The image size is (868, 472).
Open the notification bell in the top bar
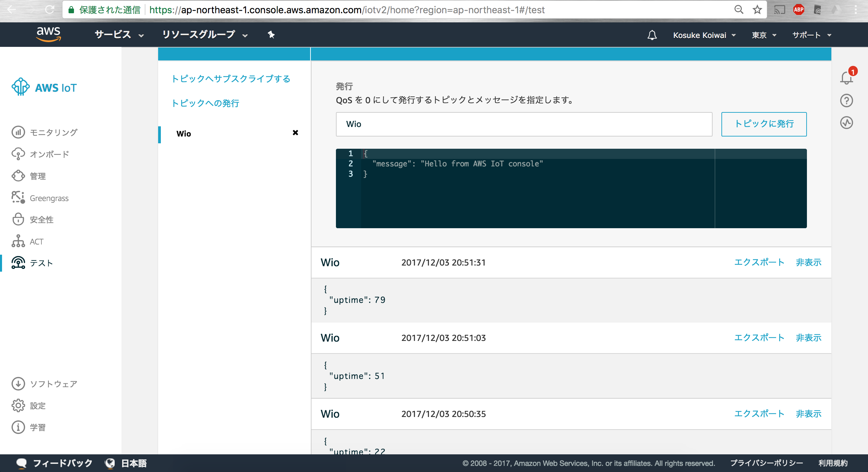tap(652, 35)
